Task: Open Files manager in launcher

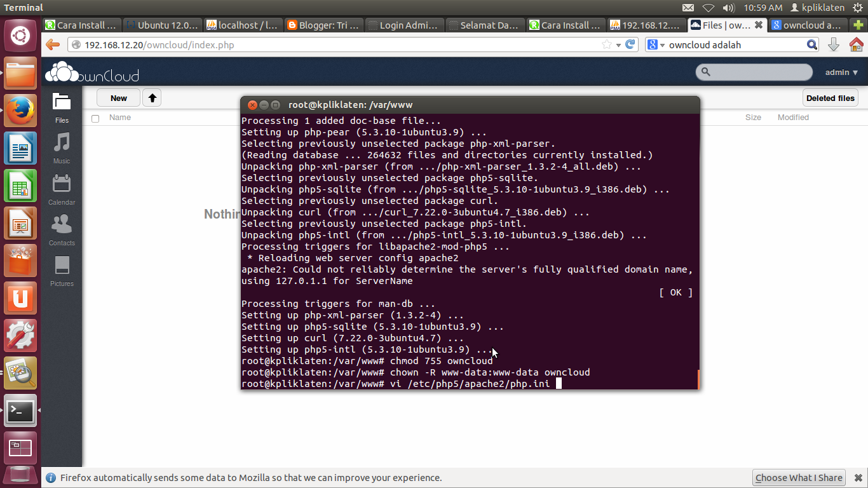Action: pyautogui.click(x=20, y=74)
